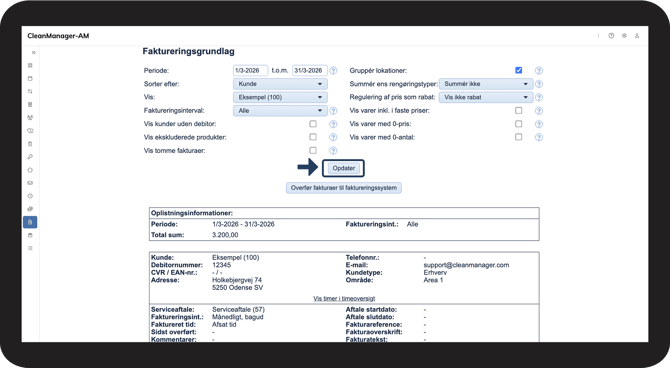Click the Opdater button
The width and height of the screenshot is (670, 368).
point(344,168)
